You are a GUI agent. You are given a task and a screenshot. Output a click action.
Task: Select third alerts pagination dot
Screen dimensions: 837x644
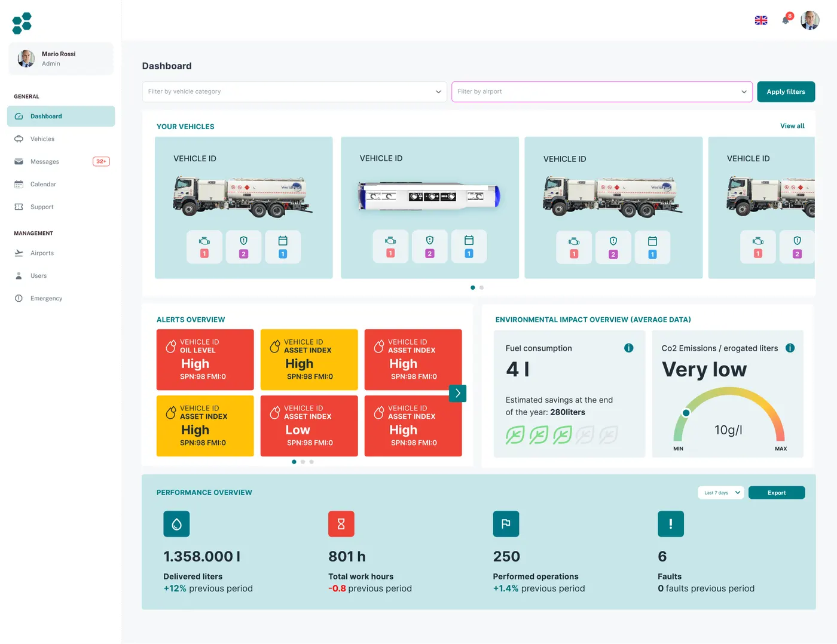311,462
